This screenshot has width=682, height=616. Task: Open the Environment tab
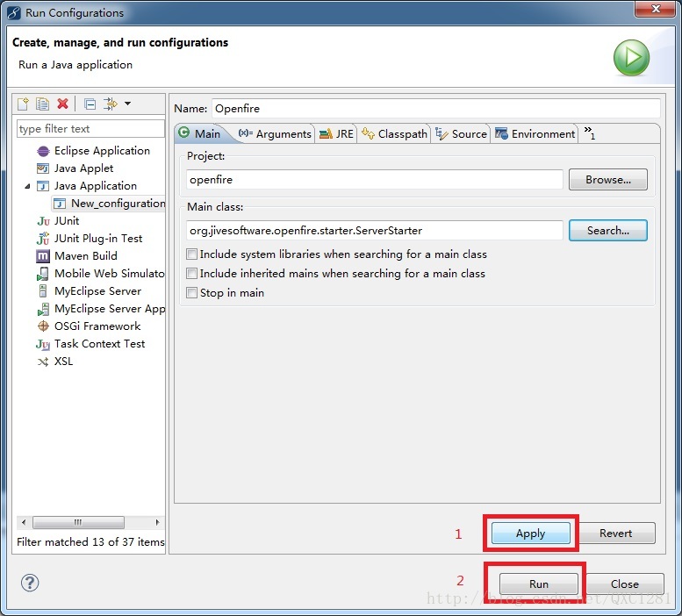click(535, 134)
